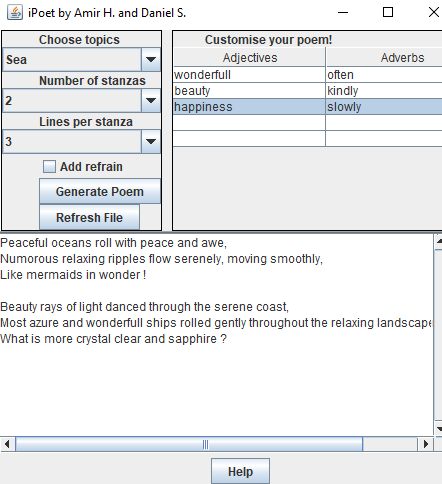Open the Lines per stanza dropdown

click(x=151, y=141)
